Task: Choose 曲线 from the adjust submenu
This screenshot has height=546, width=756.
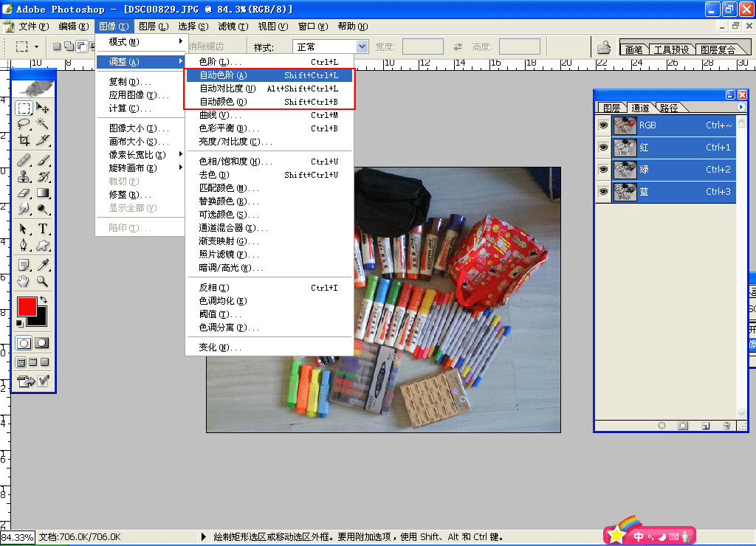Action: click(269, 115)
